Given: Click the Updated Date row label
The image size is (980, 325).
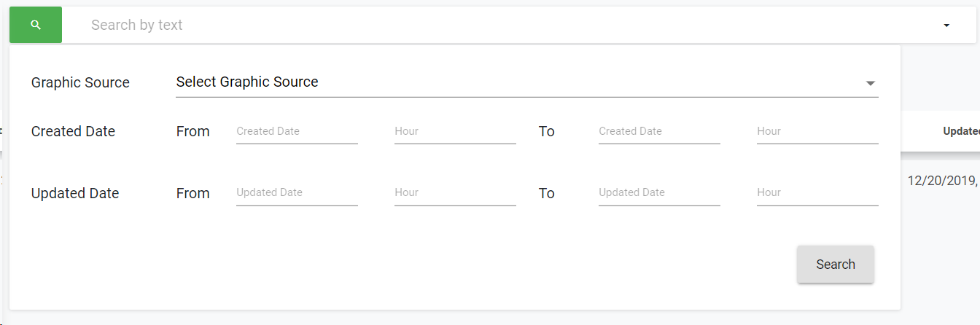Looking at the screenshot, I should coord(74,194).
